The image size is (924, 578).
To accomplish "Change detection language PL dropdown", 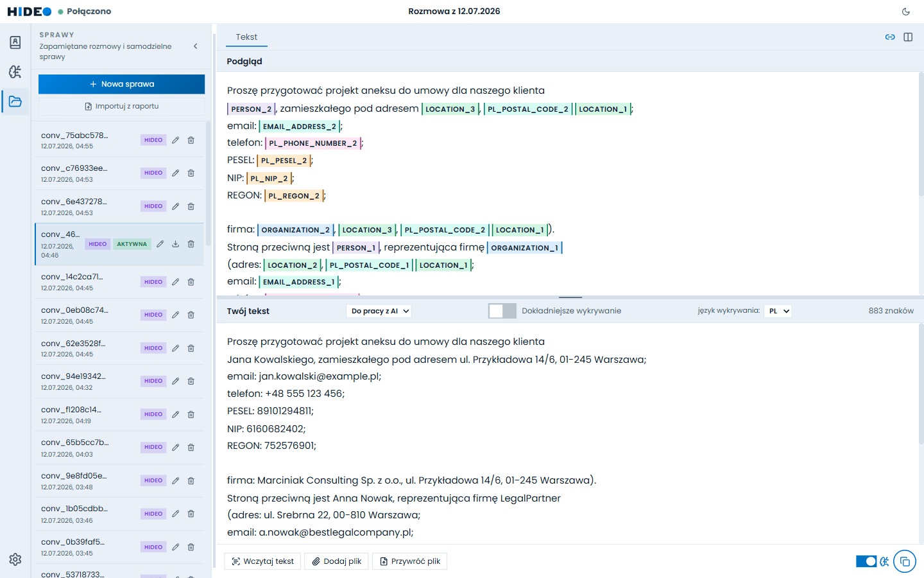I will tap(778, 311).
